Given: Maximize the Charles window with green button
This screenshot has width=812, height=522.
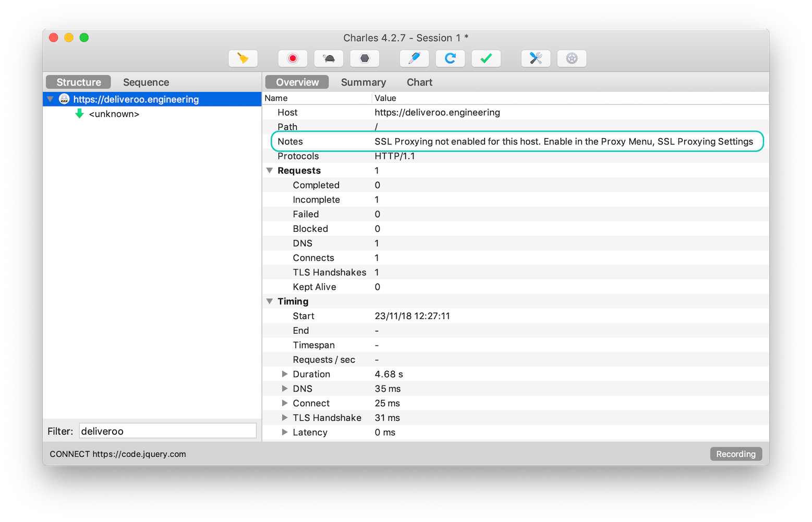Looking at the screenshot, I should 84,38.
